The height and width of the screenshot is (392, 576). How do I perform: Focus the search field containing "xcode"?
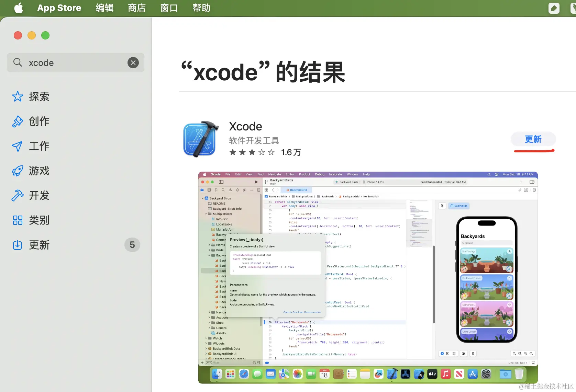coord(76,62)
